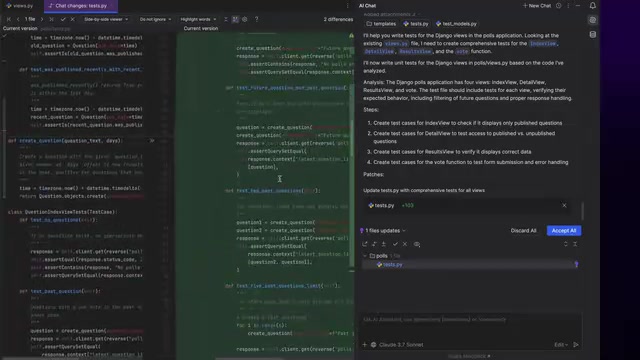Collapse polls folder in updates tree

click(365, 256)
